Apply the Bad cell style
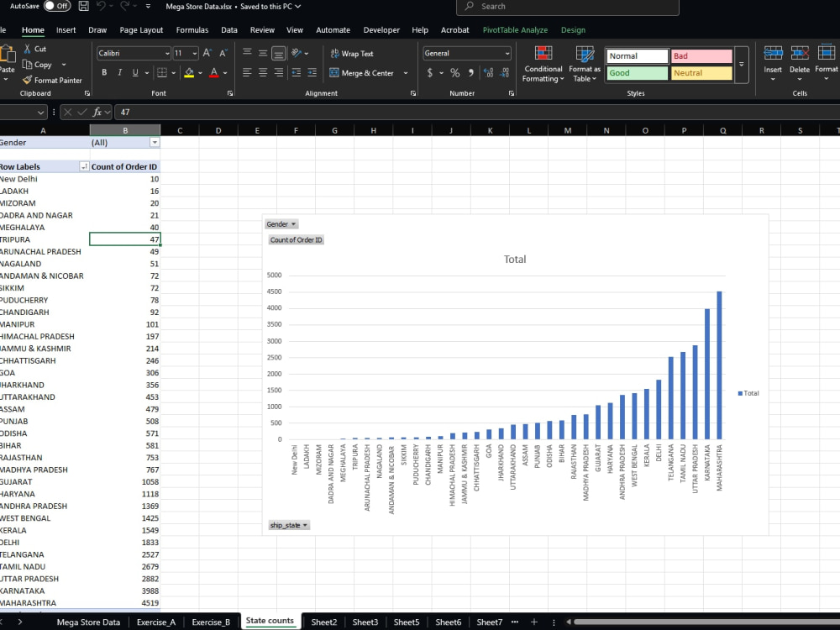 pyautogui.click(x=701, y=55)
